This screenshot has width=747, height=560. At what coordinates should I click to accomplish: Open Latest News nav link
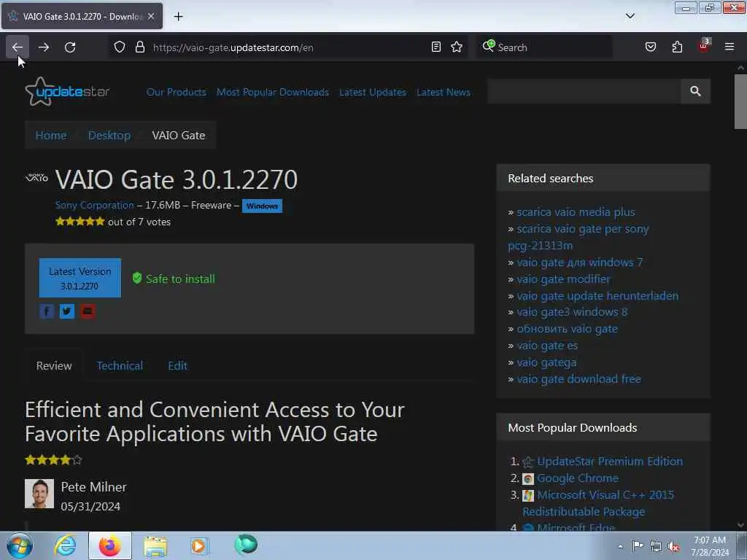(x=444, y=92)
